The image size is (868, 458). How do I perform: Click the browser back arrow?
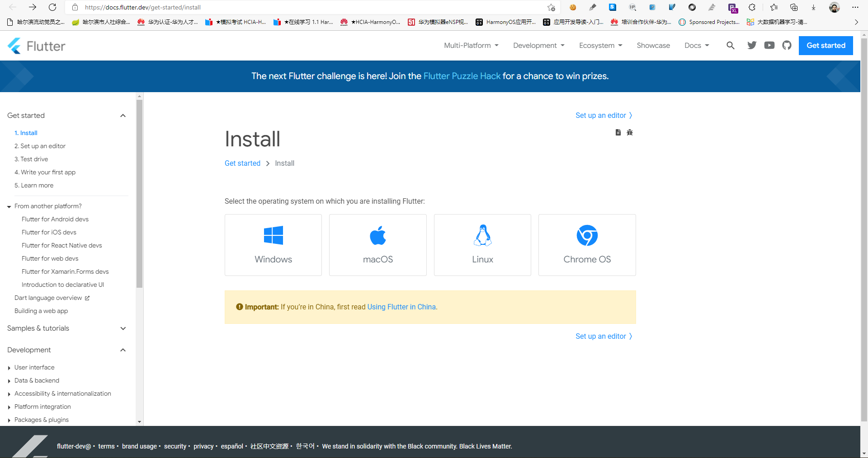13,7
